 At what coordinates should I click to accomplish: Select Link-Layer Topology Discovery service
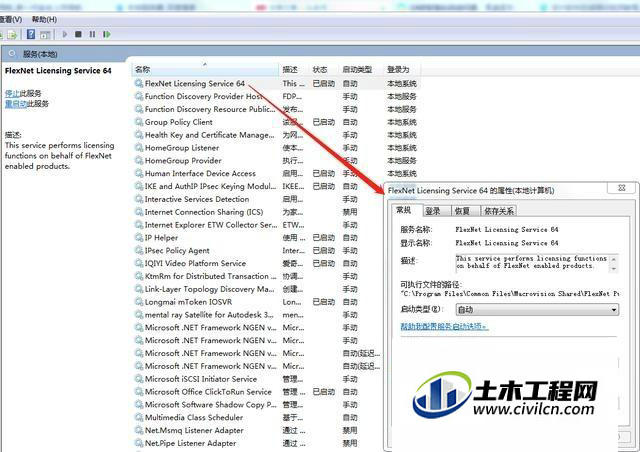259,289
